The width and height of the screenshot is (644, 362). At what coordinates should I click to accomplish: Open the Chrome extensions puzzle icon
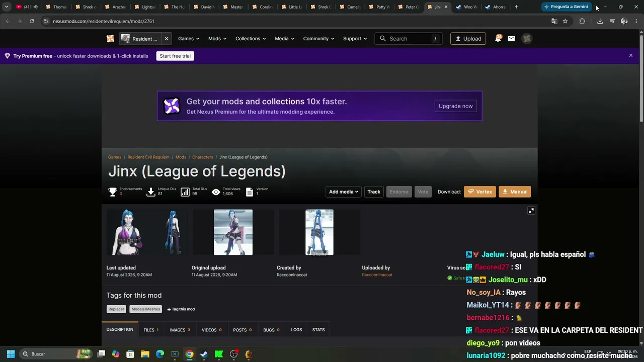tap(582, 21)
